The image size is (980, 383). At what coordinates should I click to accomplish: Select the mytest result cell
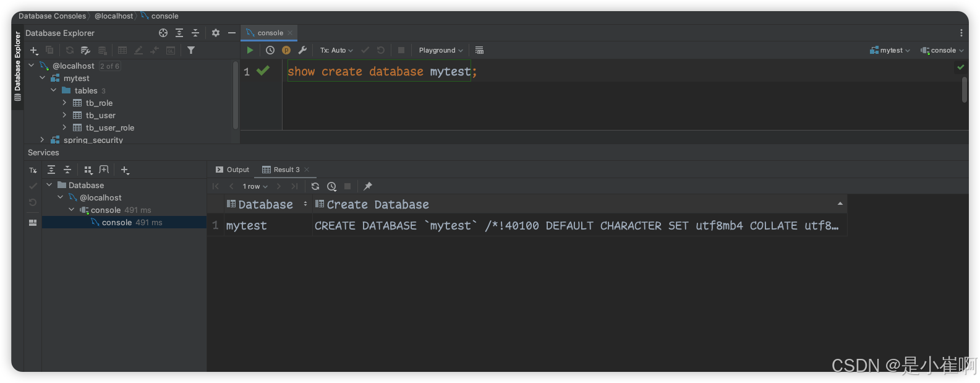267,226
